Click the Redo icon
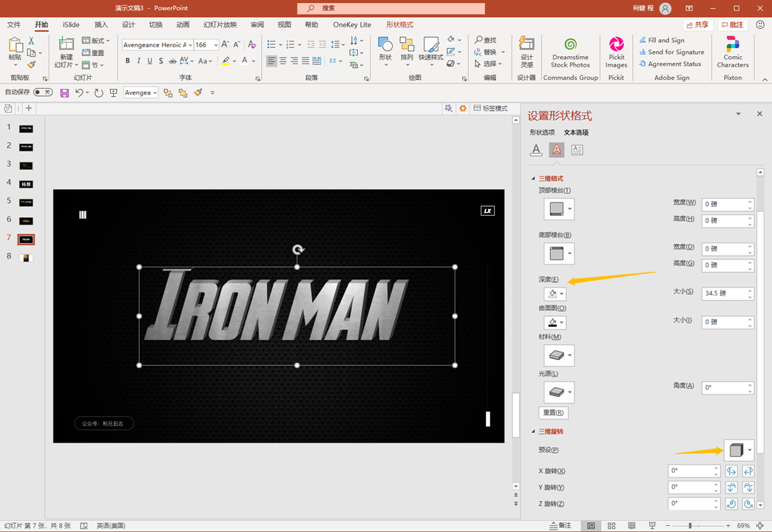This screenshot has width=772, height=532. [98, 92]
